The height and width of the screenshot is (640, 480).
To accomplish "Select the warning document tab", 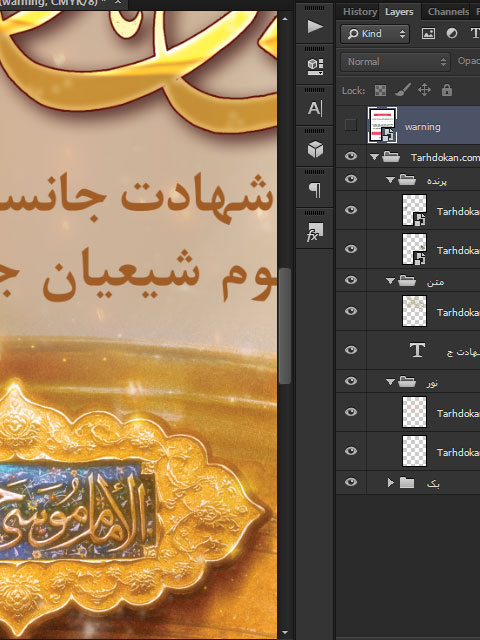I will 53,3.
